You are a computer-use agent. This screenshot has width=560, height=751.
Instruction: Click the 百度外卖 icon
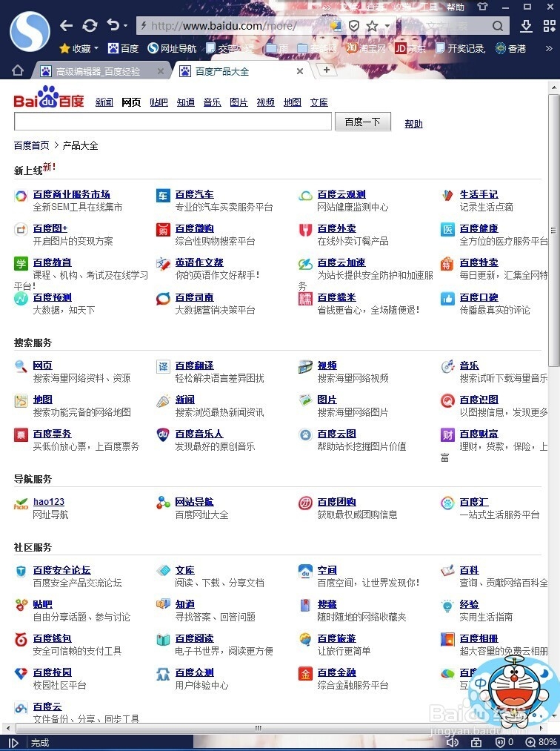pyautogui.click(x=305, y=230)
